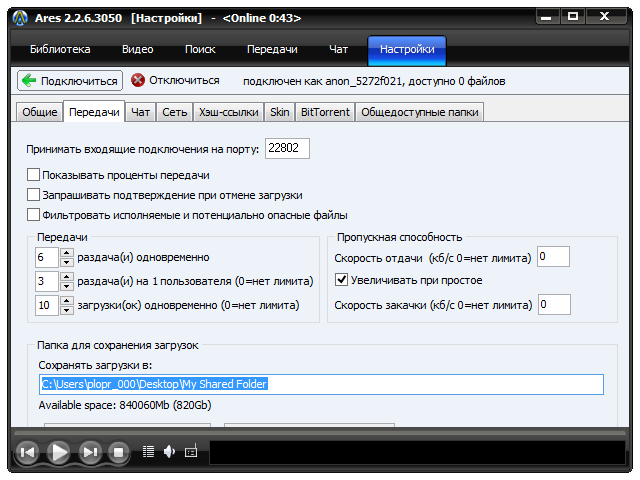Open Общедоступные папки settings subtab
This screenshot has width=640, height=480.
coord(420,112)
